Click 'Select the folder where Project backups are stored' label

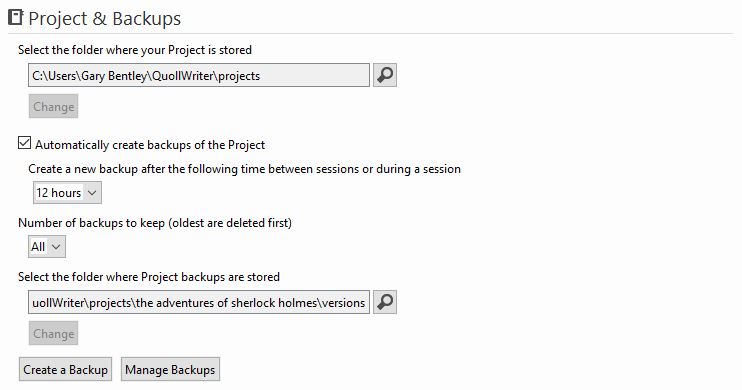[149, 277]
